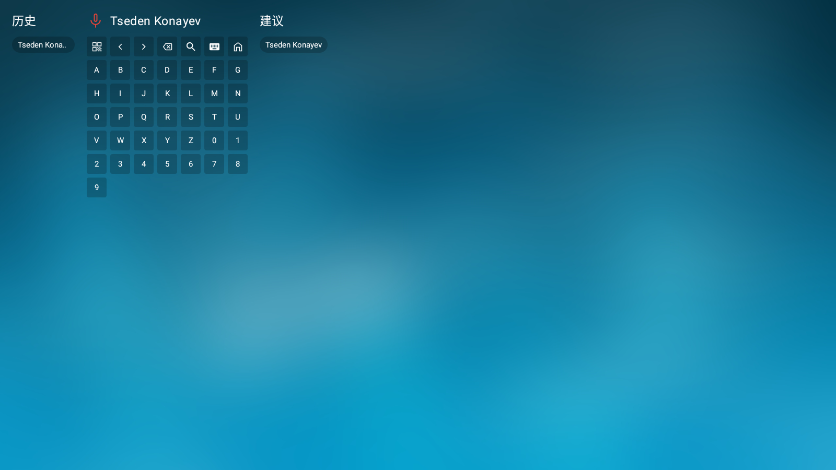This screenshot has width=836, height=470.
Task: Tap the letter G key
Action: coord(238,70)
